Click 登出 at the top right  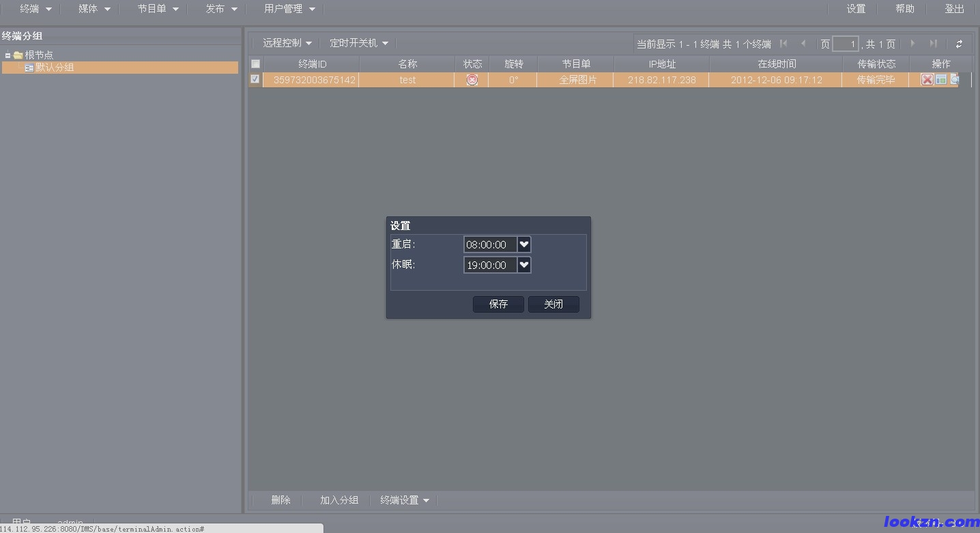pyautogui.click(x=954, y=9)
